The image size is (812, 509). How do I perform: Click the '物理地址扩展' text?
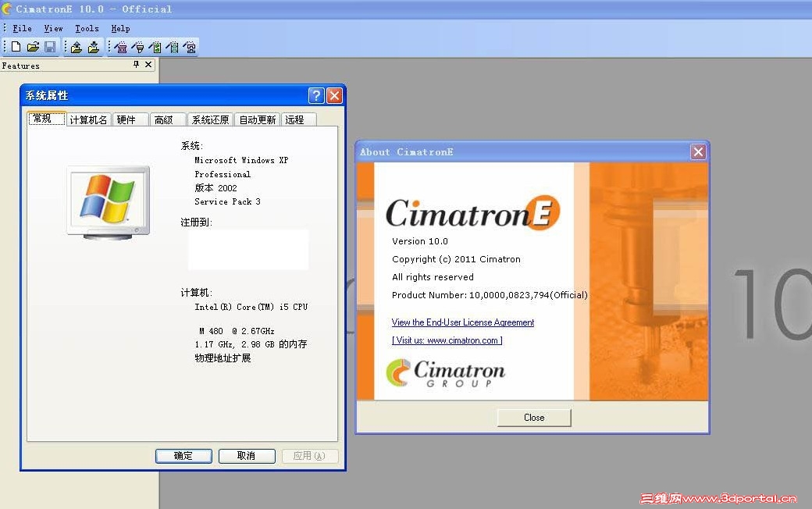pos(223,358)
